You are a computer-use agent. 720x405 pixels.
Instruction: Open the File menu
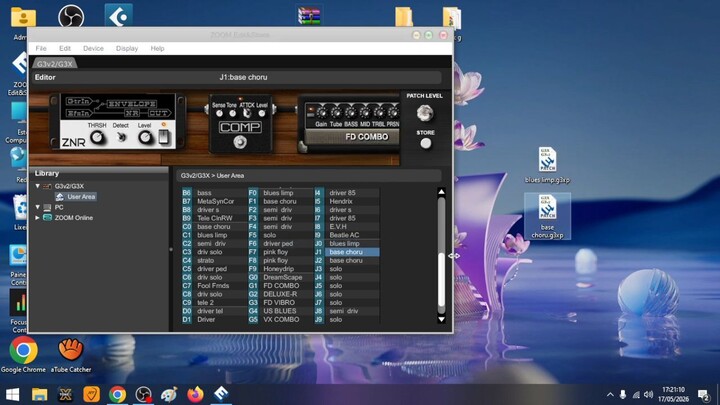coord(41,48)
